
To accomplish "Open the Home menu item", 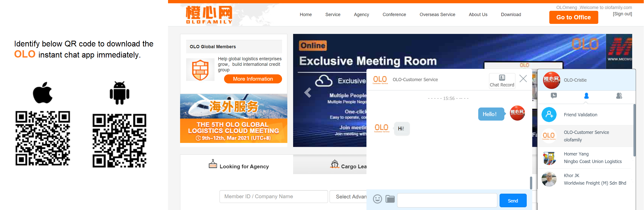I will click(x=306, y=15).
